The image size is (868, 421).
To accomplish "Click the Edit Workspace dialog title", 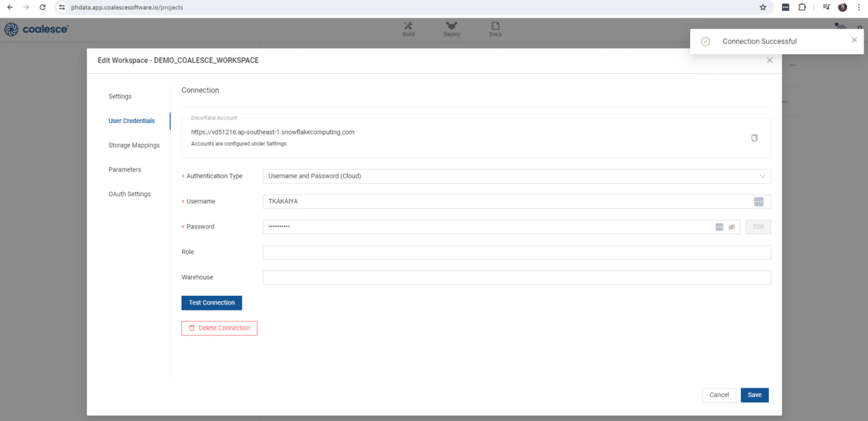I will [x=178, y=60].
